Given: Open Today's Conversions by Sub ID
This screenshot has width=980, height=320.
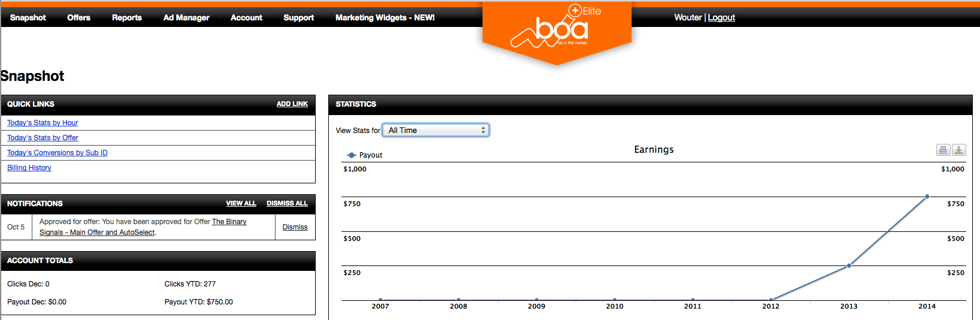Looking at the screenshot, I should click(58, 153).
